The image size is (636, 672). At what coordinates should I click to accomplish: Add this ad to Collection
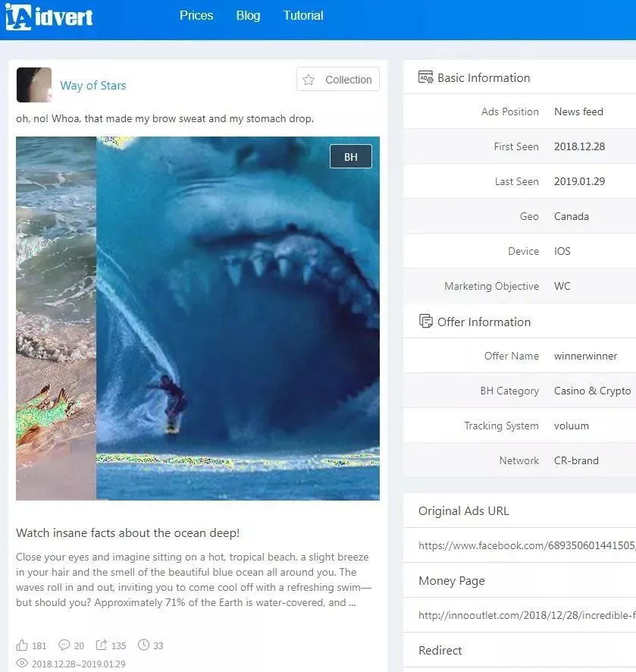tap(338, 80)
